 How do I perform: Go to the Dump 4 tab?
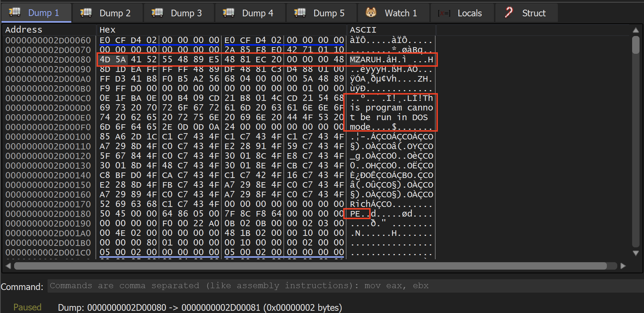[250, 13]
